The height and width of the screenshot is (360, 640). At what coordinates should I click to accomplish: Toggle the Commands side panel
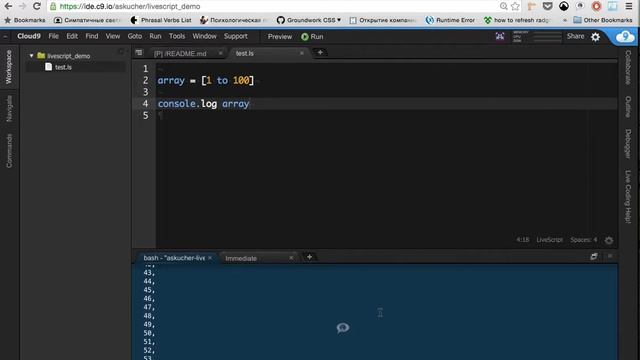tap(9, 151)
